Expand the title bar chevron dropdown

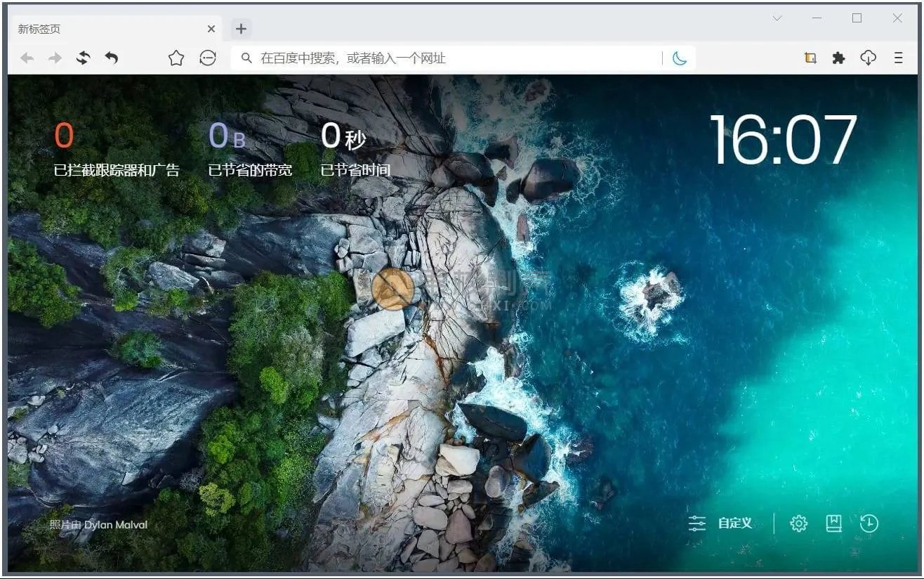click(777, 18)
